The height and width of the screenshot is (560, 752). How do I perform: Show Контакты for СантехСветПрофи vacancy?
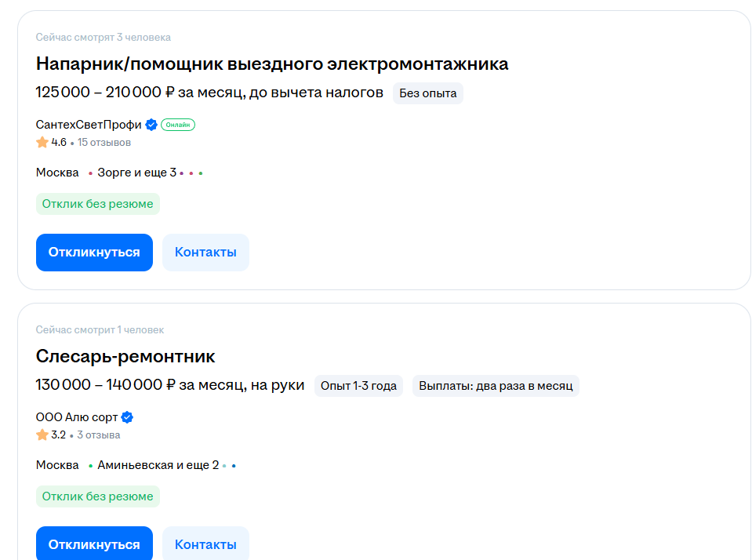(x=205, y=253)
